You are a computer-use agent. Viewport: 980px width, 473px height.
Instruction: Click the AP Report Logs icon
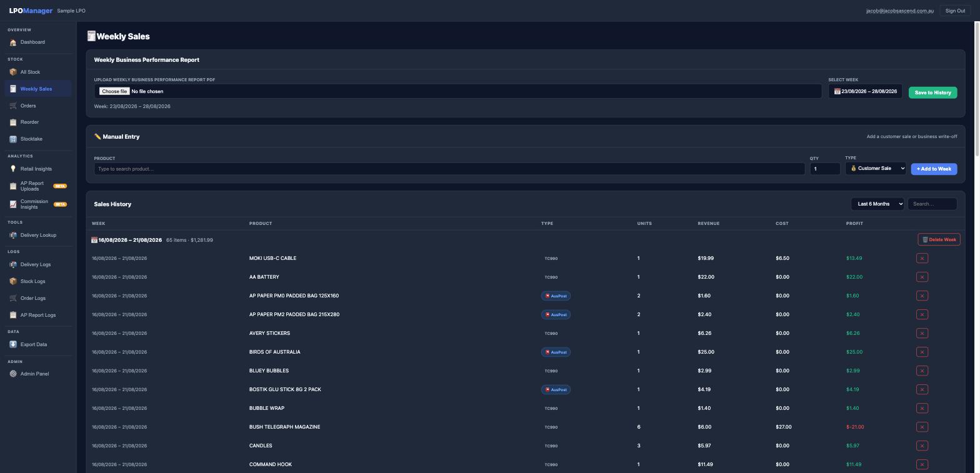point(13,316)
